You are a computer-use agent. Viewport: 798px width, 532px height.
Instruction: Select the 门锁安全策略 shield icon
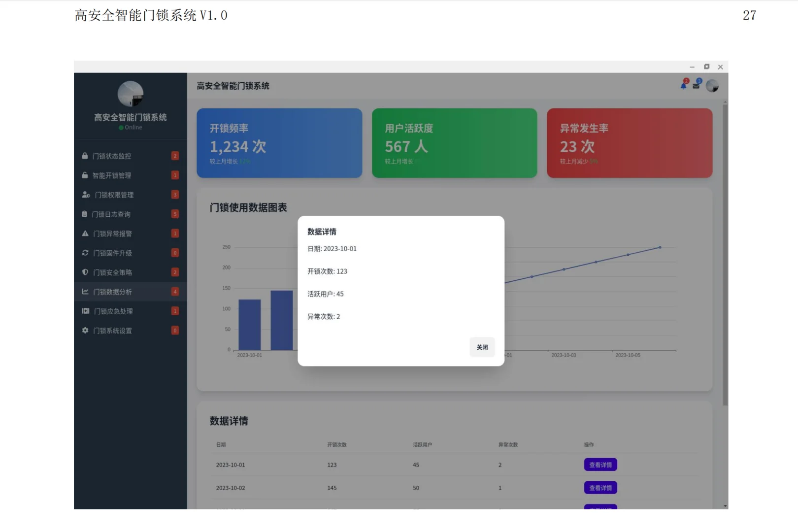[85, 272]
